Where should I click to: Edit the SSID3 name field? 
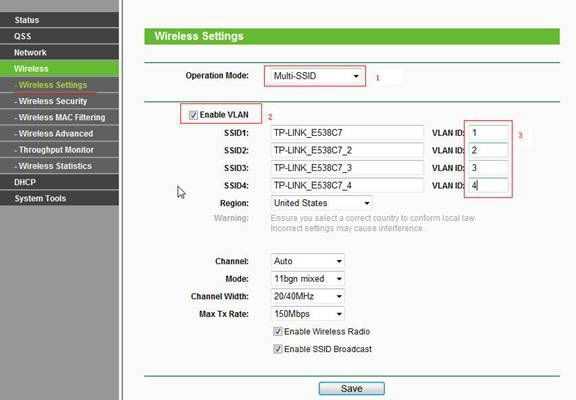click(x=347, y=168)
